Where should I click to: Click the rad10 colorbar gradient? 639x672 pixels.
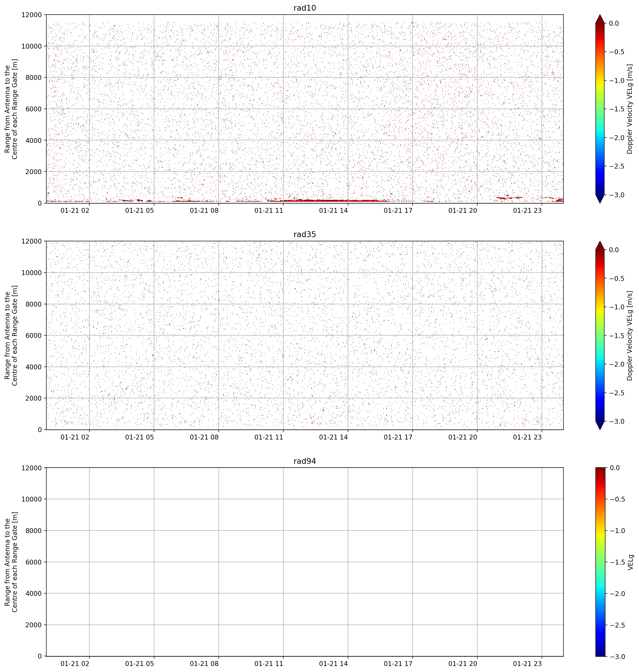pos(600,109)
